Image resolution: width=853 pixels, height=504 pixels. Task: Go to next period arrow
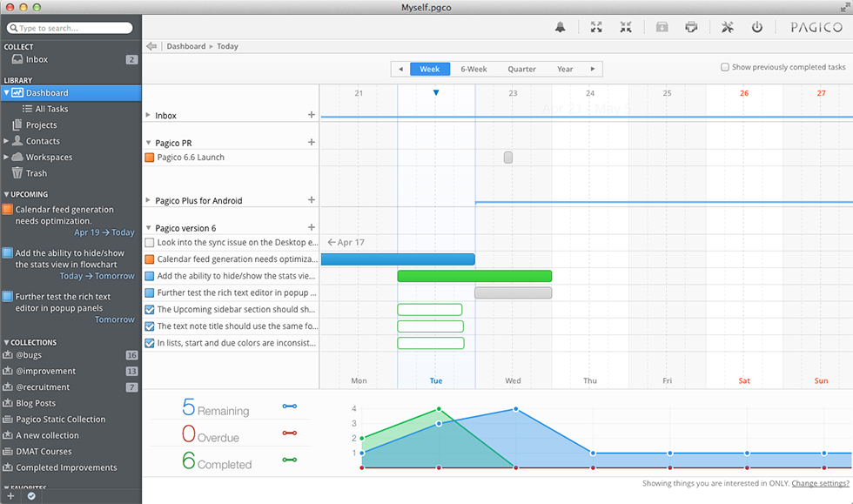(x=593, y=69)
